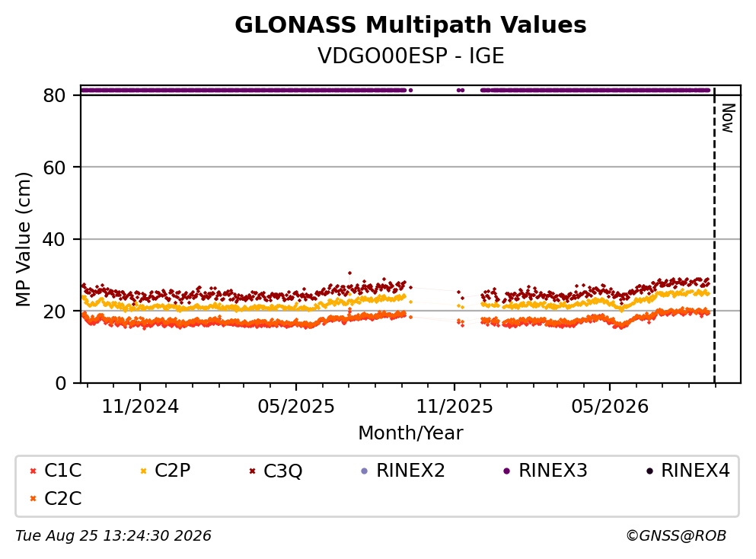Click the C3Q outlier point near 30 cm
Image resolution: width=756 pixels, height=559 pixels.
pos(349,273)
